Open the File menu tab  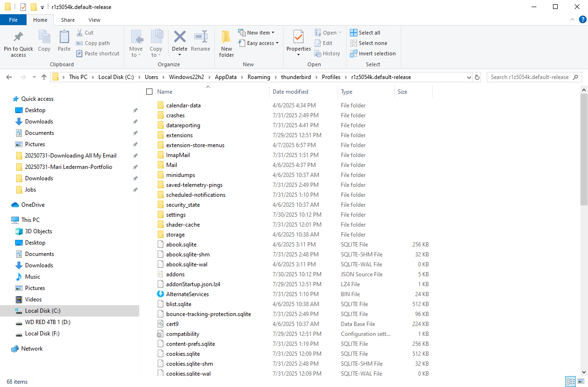coord(13,20)
